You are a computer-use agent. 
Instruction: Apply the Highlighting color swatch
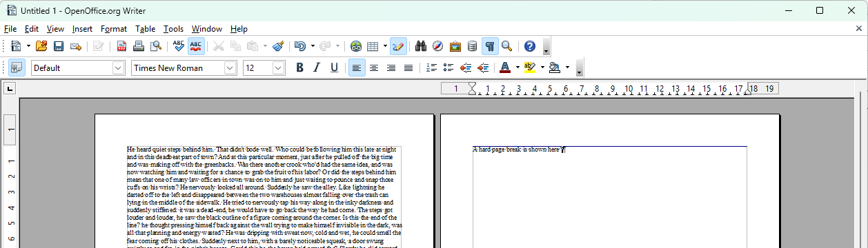530,68
